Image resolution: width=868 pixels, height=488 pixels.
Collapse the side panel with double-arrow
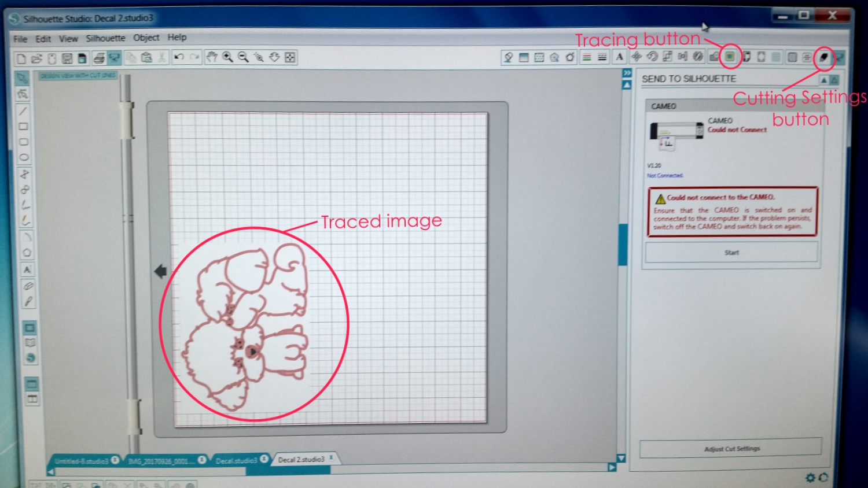627,73
